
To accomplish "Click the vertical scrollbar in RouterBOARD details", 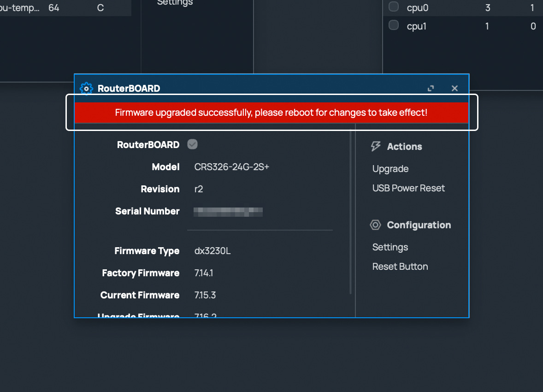I will coord(350,212).
